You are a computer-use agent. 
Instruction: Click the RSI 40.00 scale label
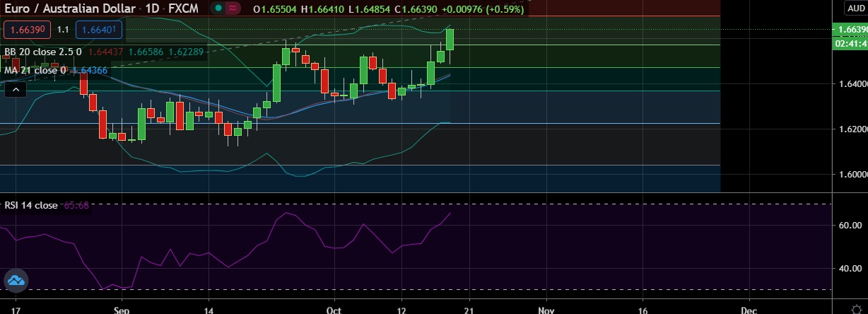point(852,269)
